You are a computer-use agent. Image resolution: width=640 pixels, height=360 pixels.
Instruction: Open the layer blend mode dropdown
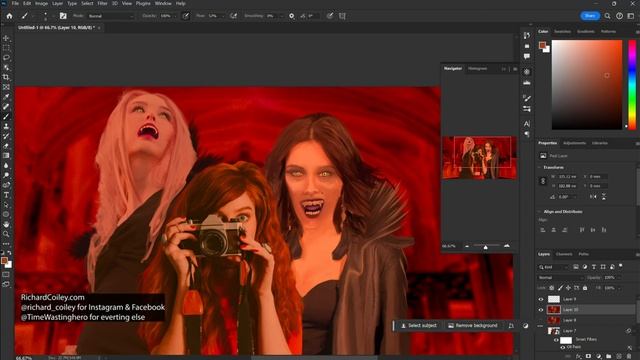pyautogui.click(x=561, y=278)
